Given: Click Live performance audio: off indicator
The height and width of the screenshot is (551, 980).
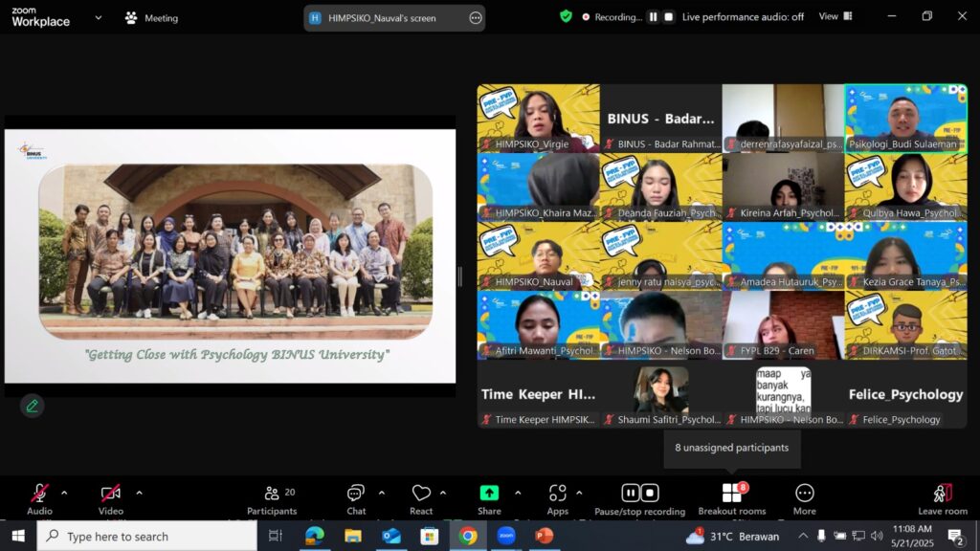Looking at the screenshot, I should coord(743,17).
